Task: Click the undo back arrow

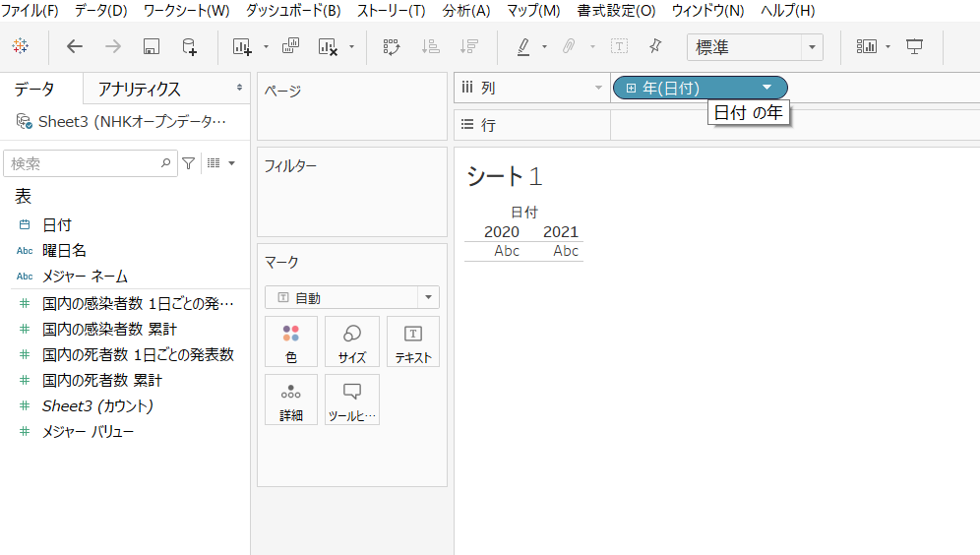Action: click(x=75, y=46)
